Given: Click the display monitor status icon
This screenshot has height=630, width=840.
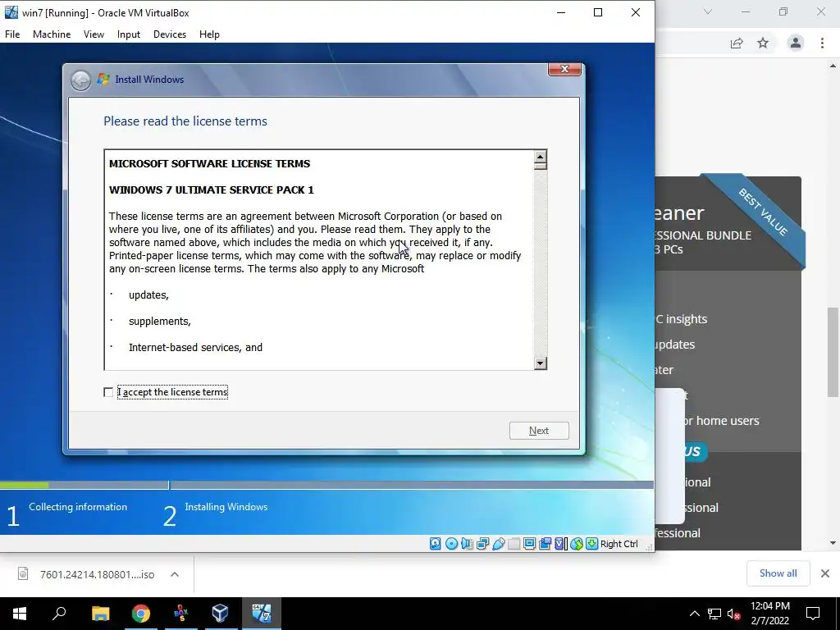Looking at the screenshot, I should coord(530,544).
